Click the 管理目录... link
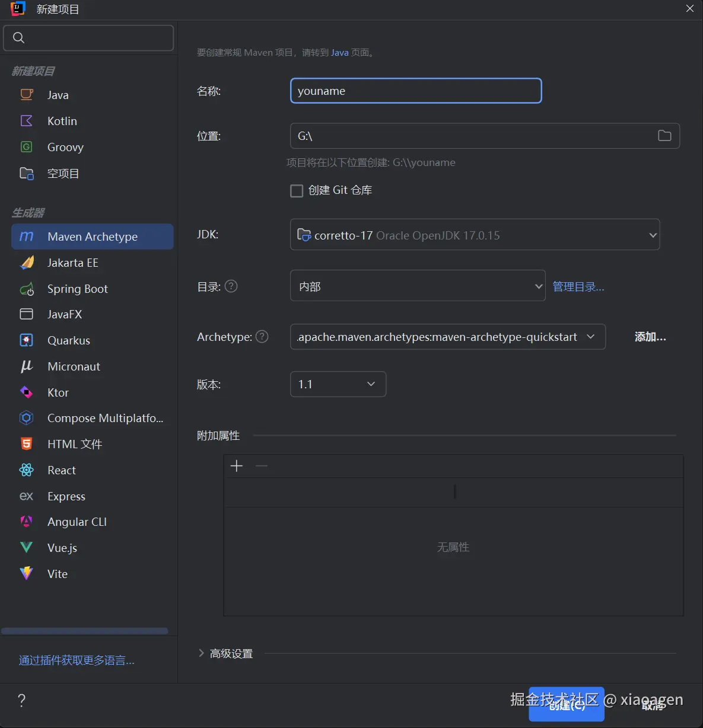The image size is (703, 728). [578, 287]
